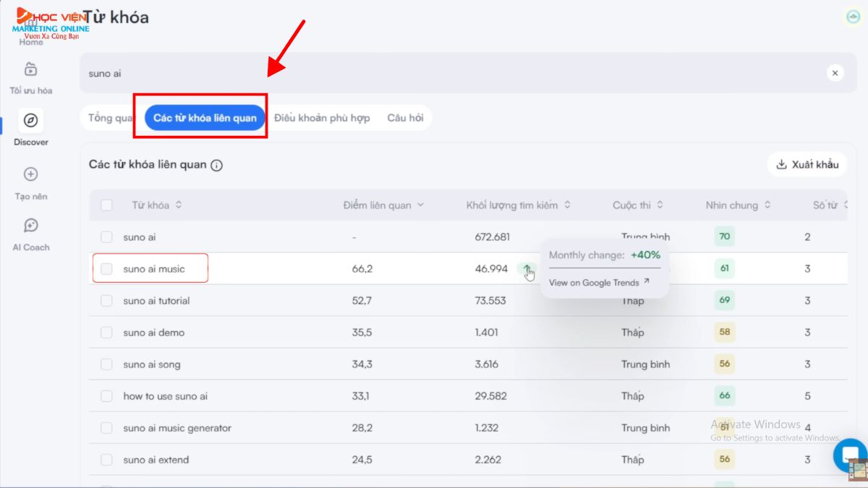Open the AI Coach chat icon
The height and width of the screenshot is (488, 868).
point(30,226)
